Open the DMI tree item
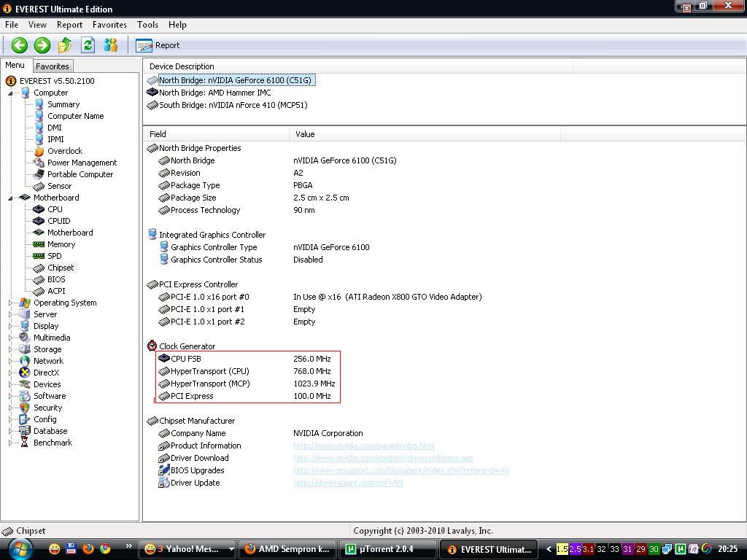The height and width of the screenshot is (560, 747). [54, 128]
